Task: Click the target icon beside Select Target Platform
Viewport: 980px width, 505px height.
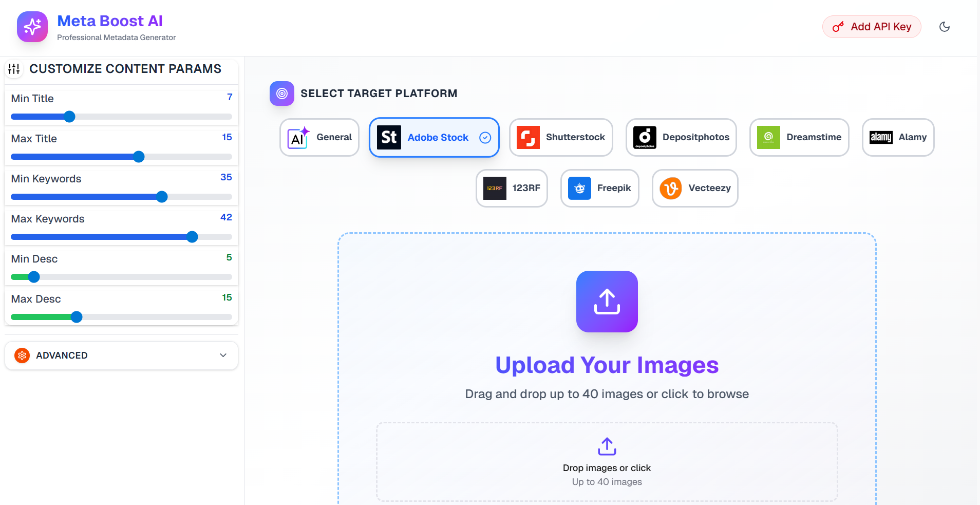Action: tap(282, 93)
